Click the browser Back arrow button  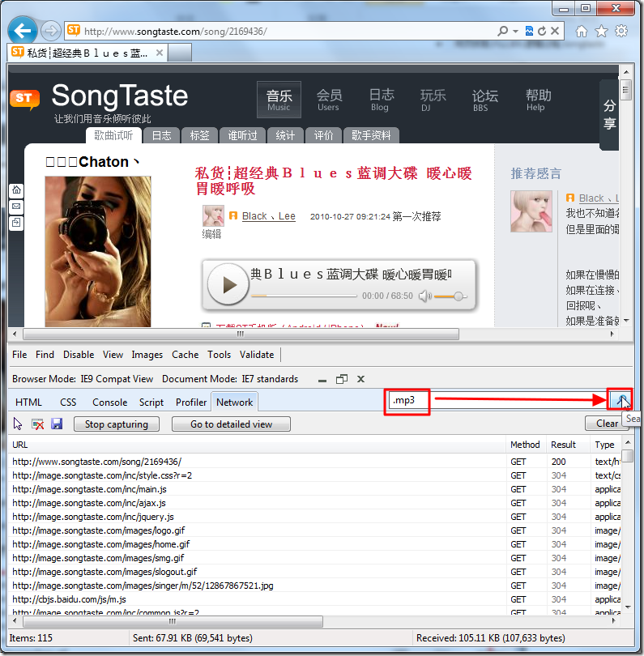22,31
